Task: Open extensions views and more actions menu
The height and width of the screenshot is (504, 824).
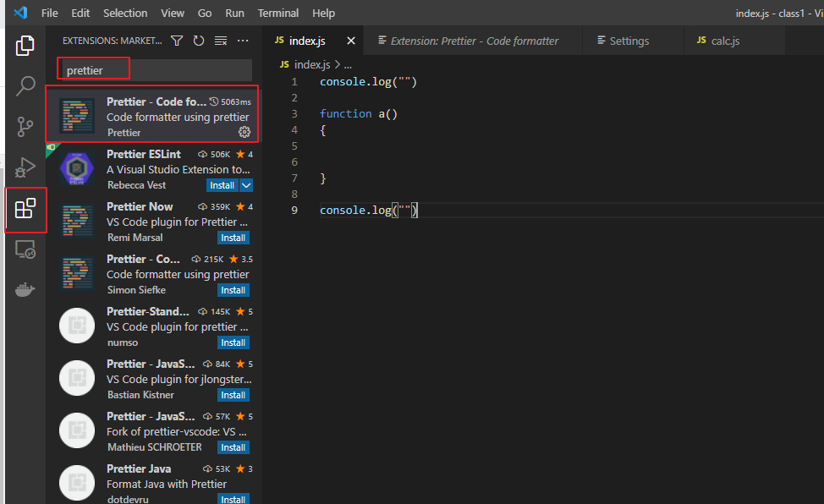Action: (x=243, y=41)
